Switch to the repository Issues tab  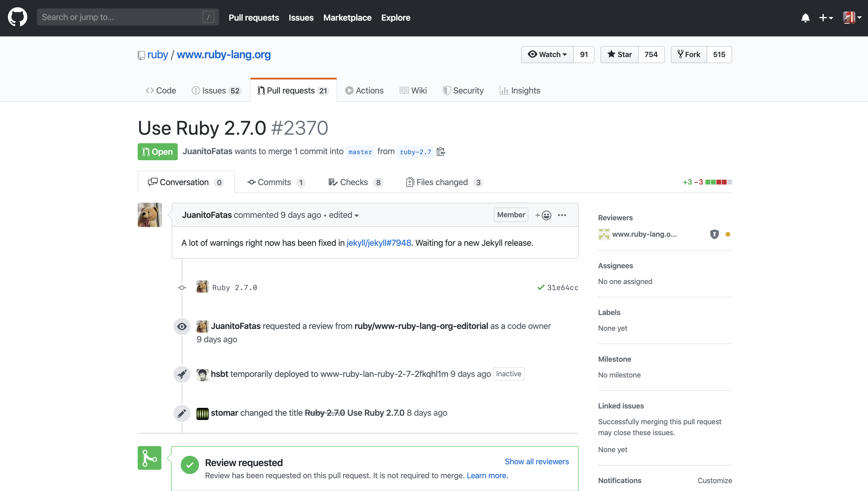(216, 90)
